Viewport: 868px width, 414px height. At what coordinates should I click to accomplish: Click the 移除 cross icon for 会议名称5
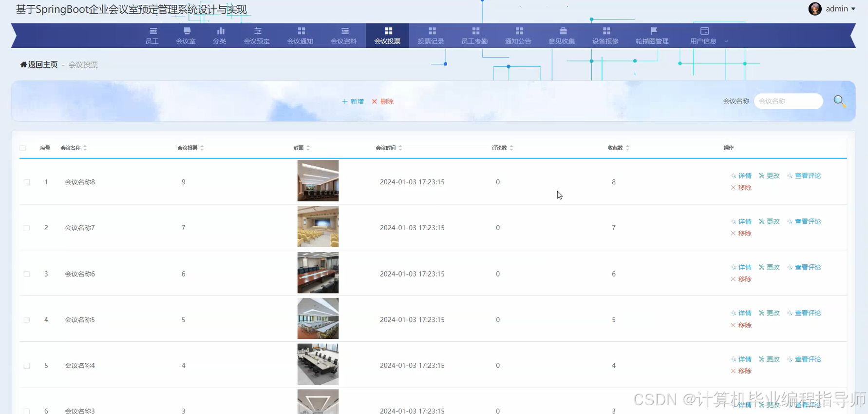(733, 325)
